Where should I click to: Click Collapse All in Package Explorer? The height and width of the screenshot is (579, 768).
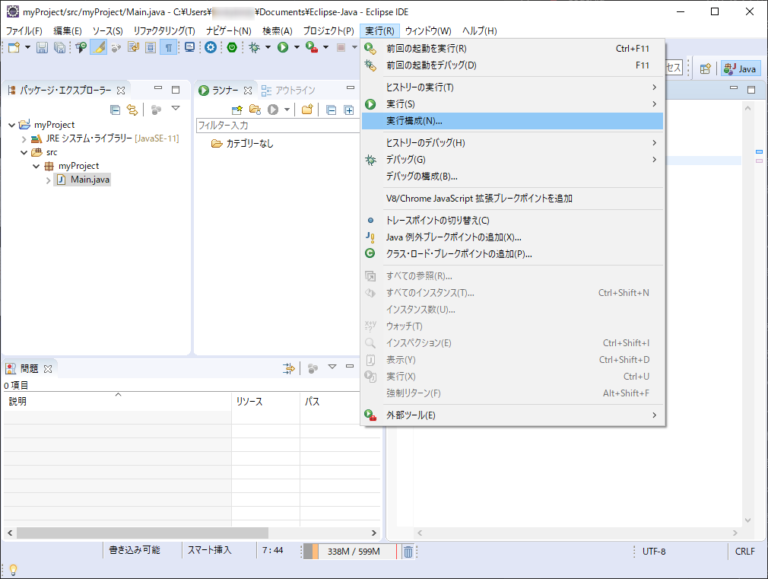115,109
